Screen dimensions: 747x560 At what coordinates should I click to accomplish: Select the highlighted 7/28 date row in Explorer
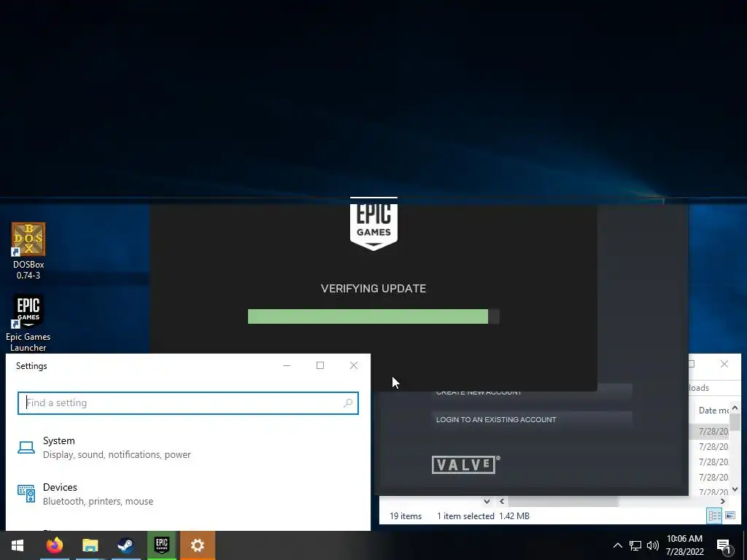coord(710,432)
